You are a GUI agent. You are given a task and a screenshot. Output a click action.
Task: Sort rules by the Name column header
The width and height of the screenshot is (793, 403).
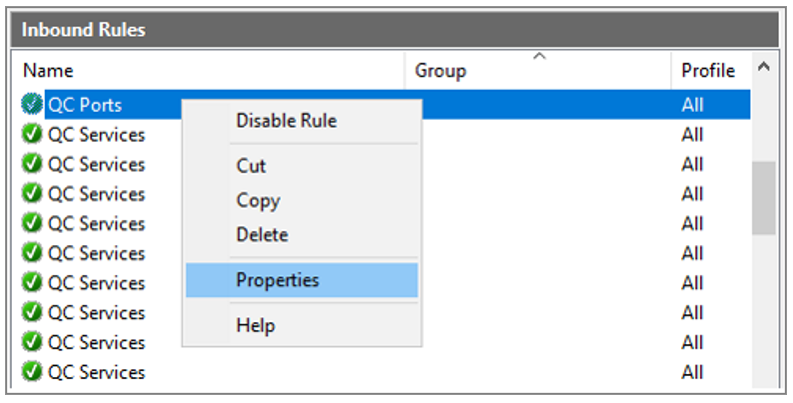(212, 70)
